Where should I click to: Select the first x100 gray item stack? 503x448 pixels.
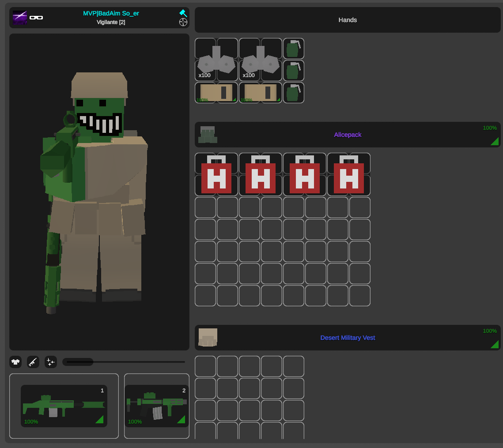click(x=216, y=60)
